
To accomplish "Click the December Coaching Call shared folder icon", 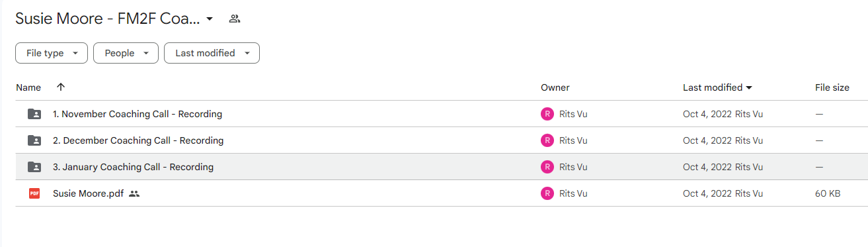I will tap(34, 140).
